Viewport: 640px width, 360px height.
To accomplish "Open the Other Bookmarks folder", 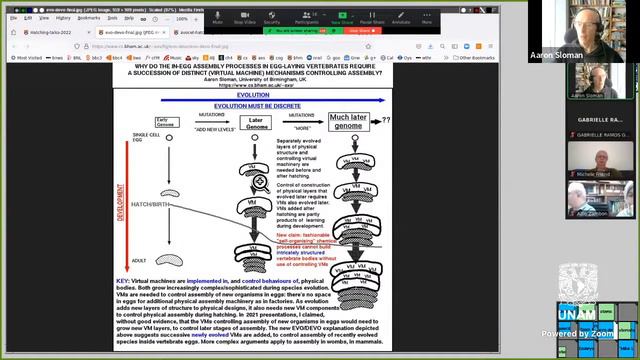I will point(473,58).
